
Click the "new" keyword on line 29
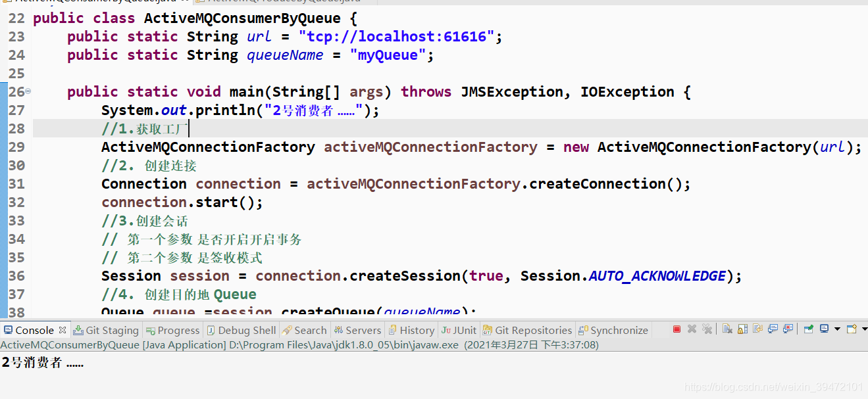tap(576, 147)
